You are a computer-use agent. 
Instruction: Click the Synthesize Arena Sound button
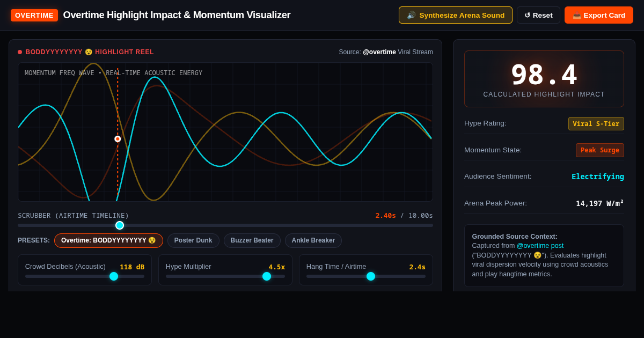[455, 15]
